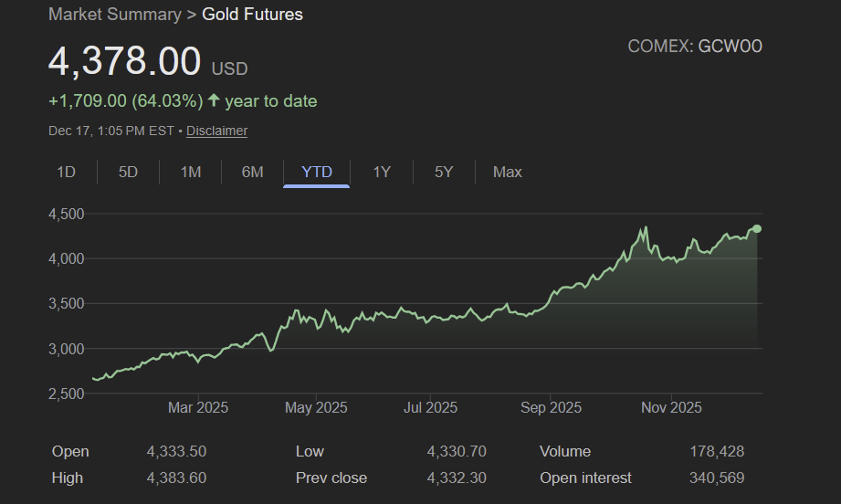Select the YTD tab

(316, 172)
